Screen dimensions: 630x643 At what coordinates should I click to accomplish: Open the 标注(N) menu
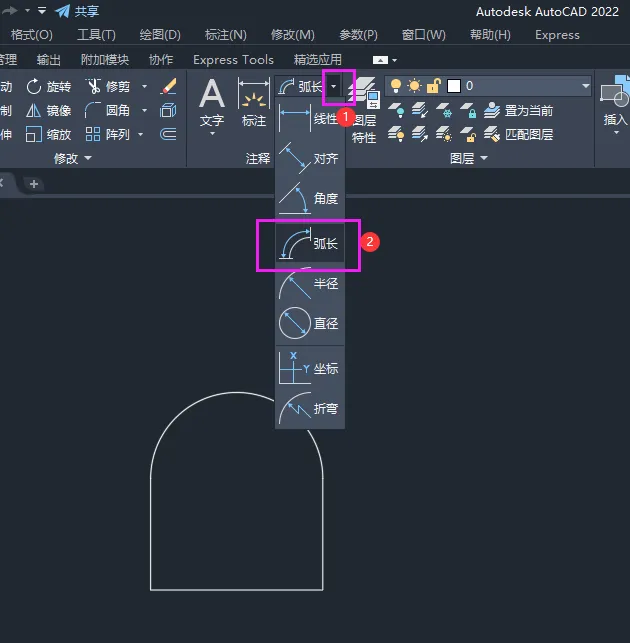[226, 35]
